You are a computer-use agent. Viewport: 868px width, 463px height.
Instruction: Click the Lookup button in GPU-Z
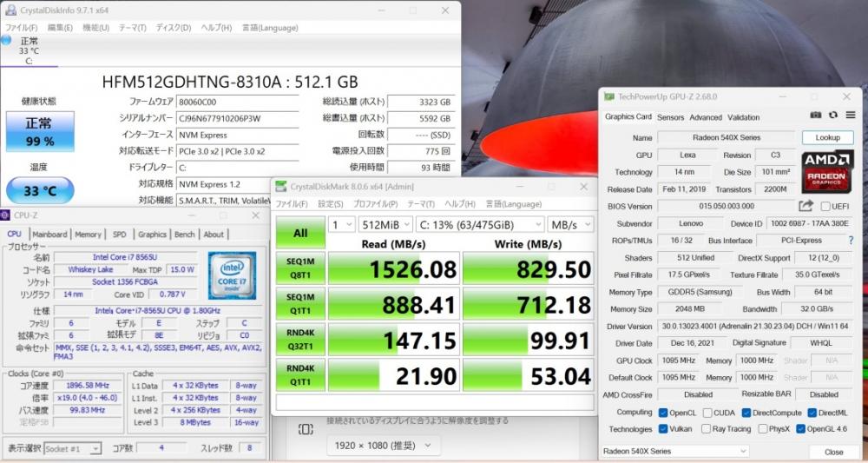[827, 137]
